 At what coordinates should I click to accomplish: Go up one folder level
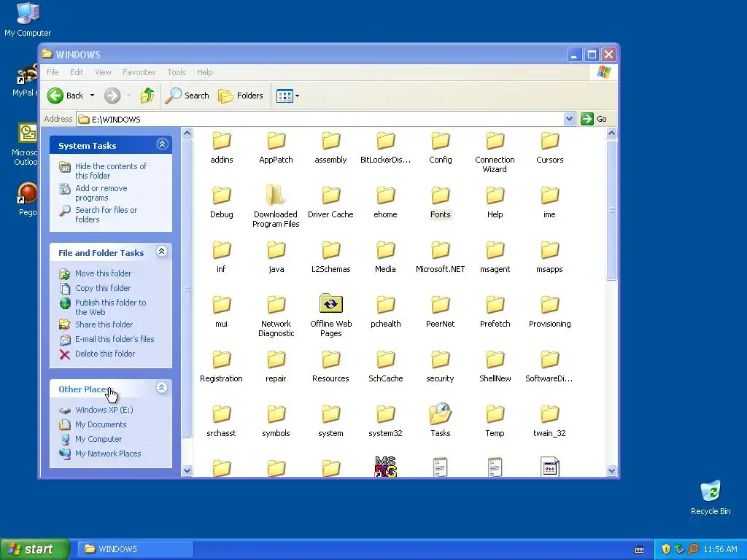click(x=147, y=96)
